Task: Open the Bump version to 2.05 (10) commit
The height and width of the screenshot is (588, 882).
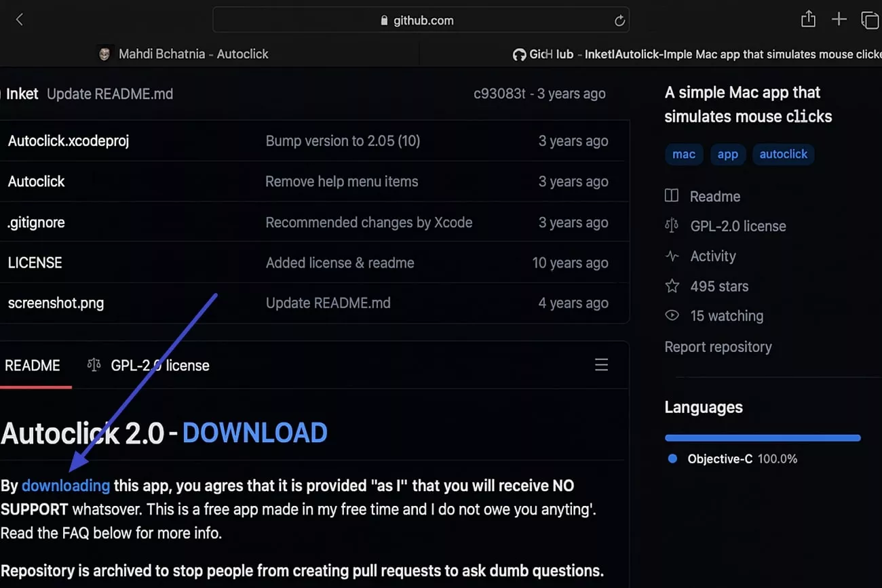Action: [x=343, y=141]
